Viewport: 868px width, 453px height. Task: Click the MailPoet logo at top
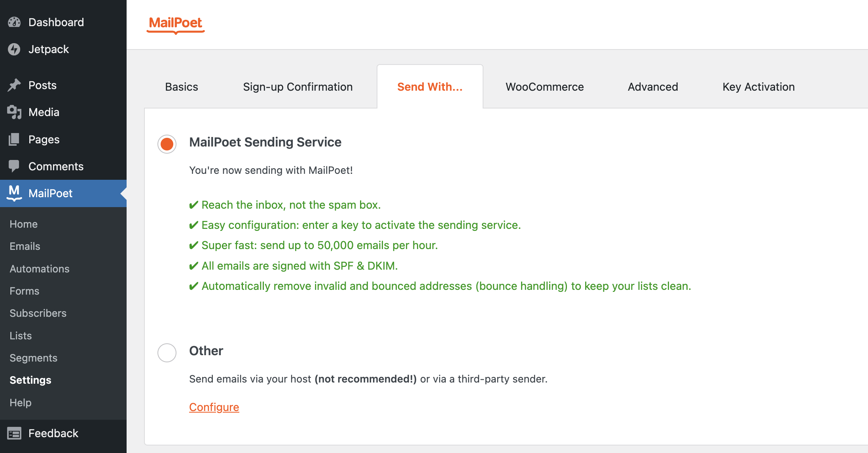175,24
